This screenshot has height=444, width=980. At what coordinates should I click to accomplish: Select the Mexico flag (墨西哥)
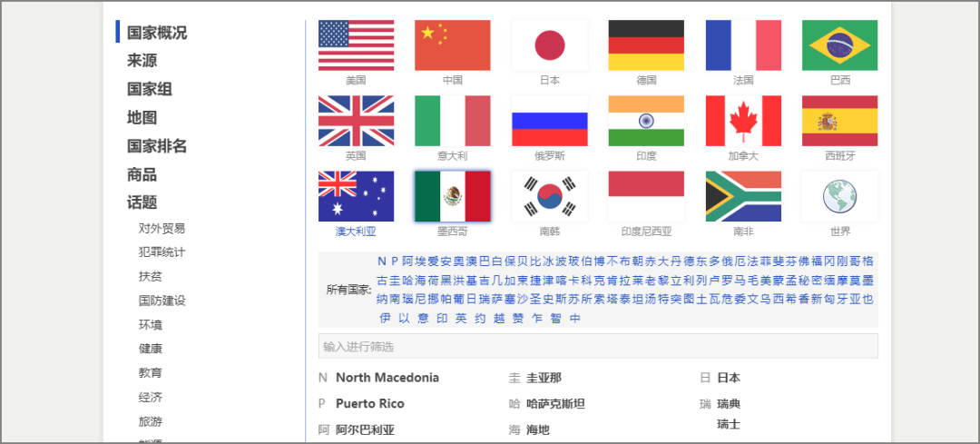pyautogui.click(x=453, y=196)
